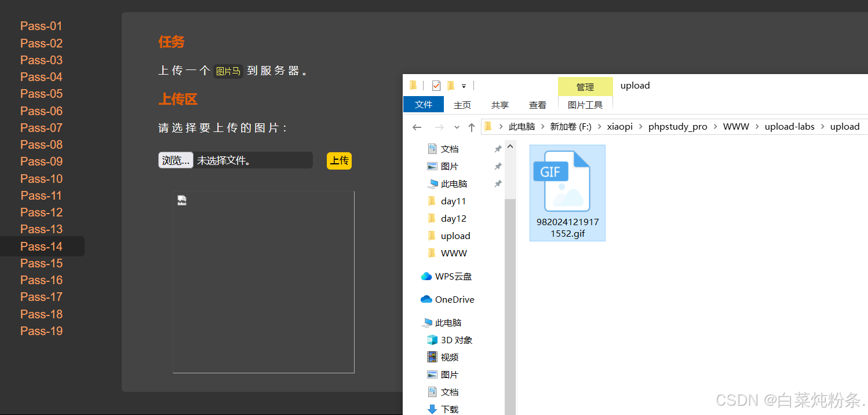The width and height of the screenshot is (868, 415).
Task: Click the folder icon in Explorer title bar
Action: [413, 86]
